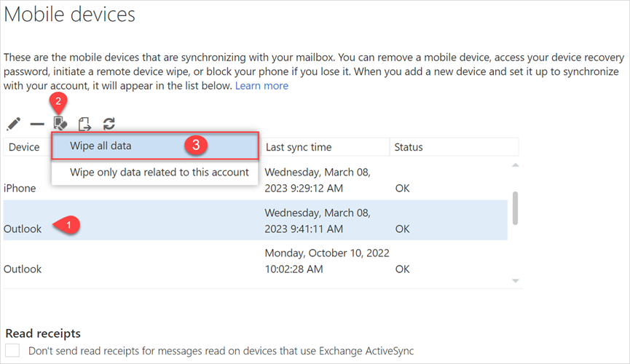This screenshot has width=630, height=364.
Task: Click the device list scrollbar thumb
Action: [516, 209]
